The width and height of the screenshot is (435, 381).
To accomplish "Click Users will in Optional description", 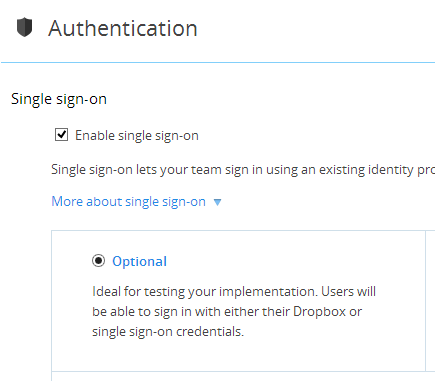I will pos(348,292).
